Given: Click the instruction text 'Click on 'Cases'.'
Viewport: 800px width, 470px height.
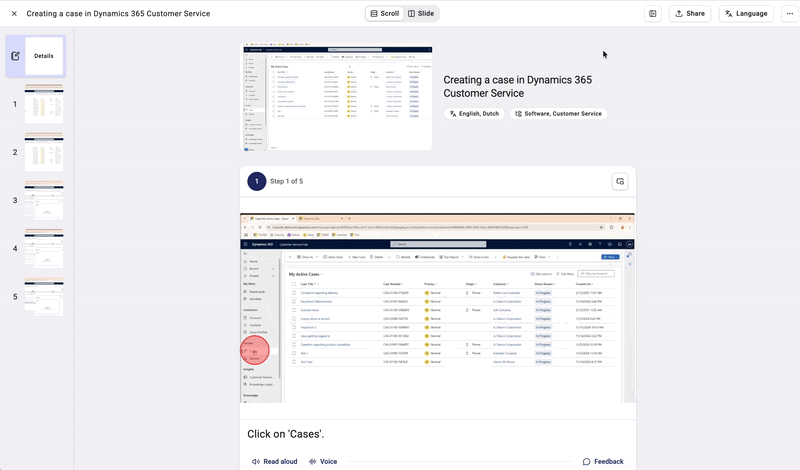Looking at the screenshot, I should [286, 434].
